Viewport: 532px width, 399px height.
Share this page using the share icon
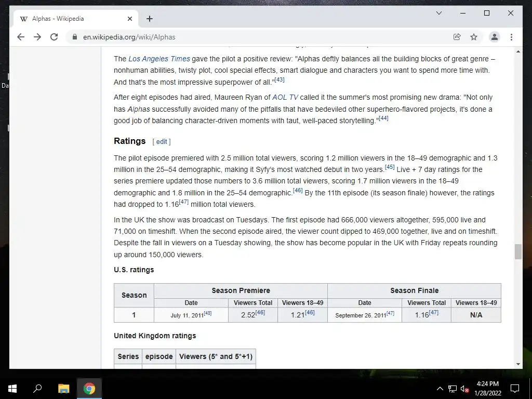(x=457, y=37)
